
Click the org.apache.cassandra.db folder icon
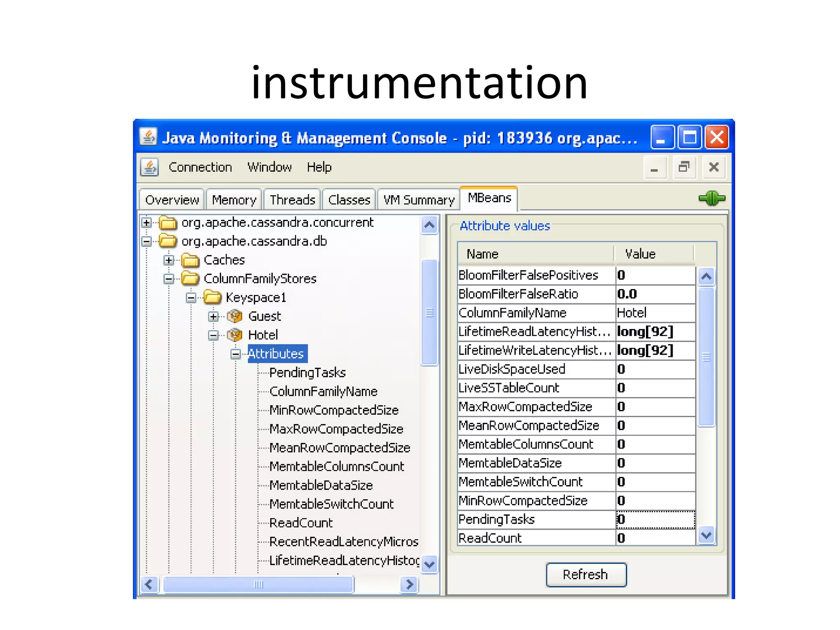[x=168, y=241]
